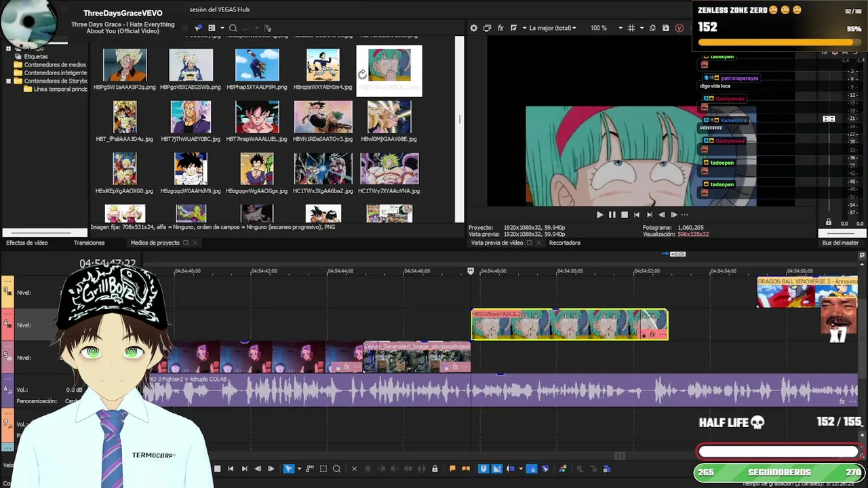Open video preview properties gear

click(x=474, y=28)
